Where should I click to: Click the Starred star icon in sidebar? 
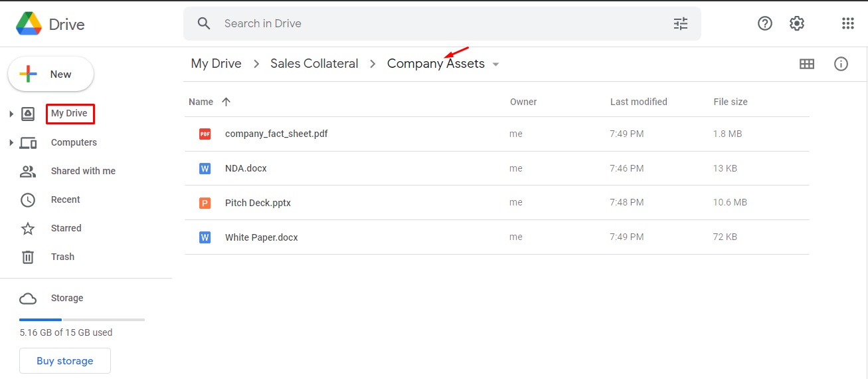(28, 229)
